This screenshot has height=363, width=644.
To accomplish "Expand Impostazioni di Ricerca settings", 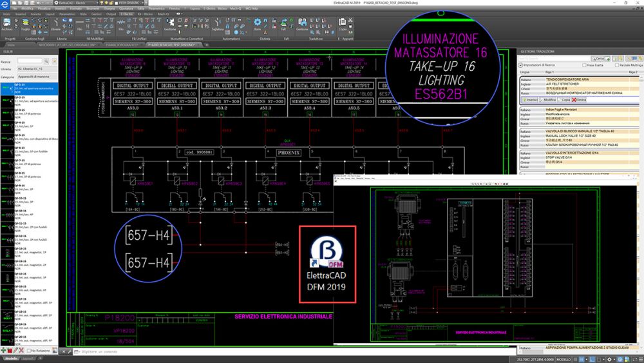I will pyautogui.click(x=520, y=65).
